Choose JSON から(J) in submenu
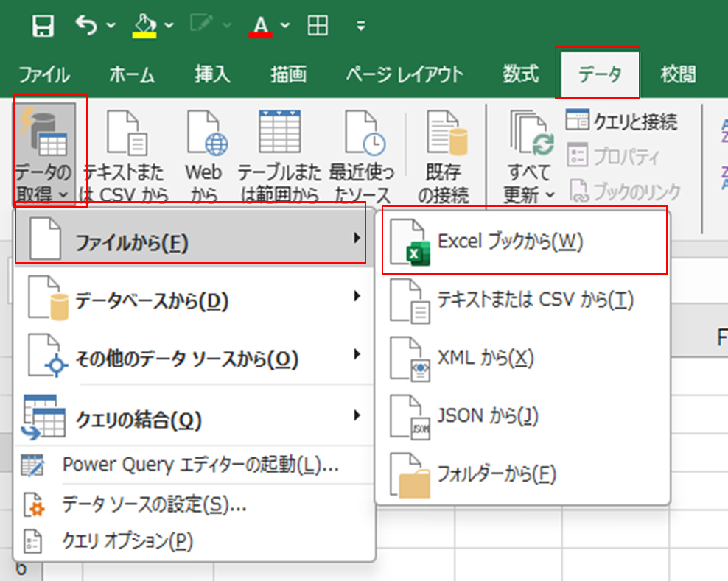This screenshot has height=581, width=728. (524, 416)
